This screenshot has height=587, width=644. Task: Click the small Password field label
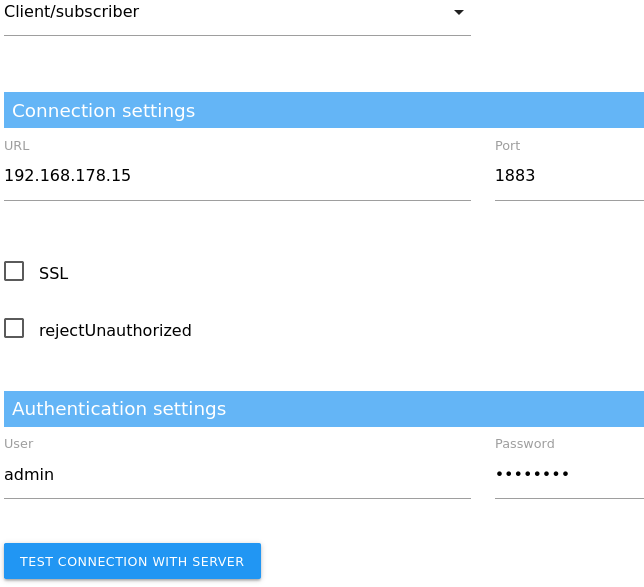tap(524, 444)
